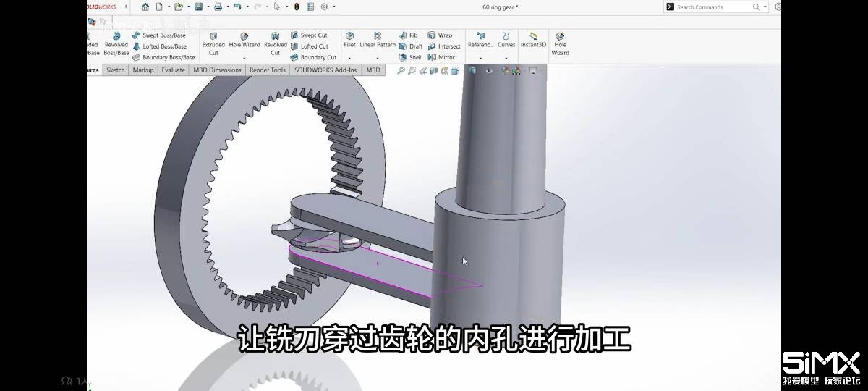868x391 pixels.
Task: Toggle the traffic light Rebuild icon
Action: pos(296,7)
